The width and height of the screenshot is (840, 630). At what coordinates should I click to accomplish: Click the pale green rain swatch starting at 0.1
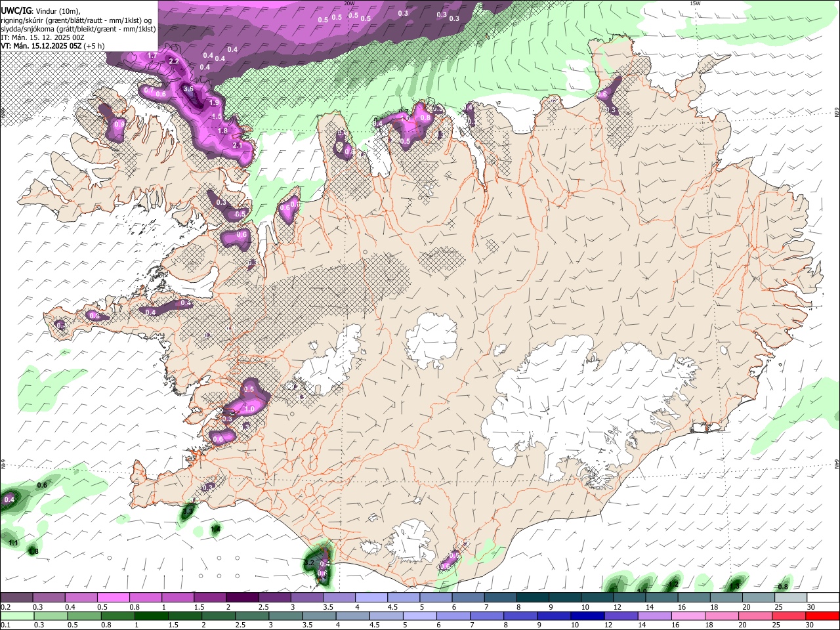pos(17,616)
